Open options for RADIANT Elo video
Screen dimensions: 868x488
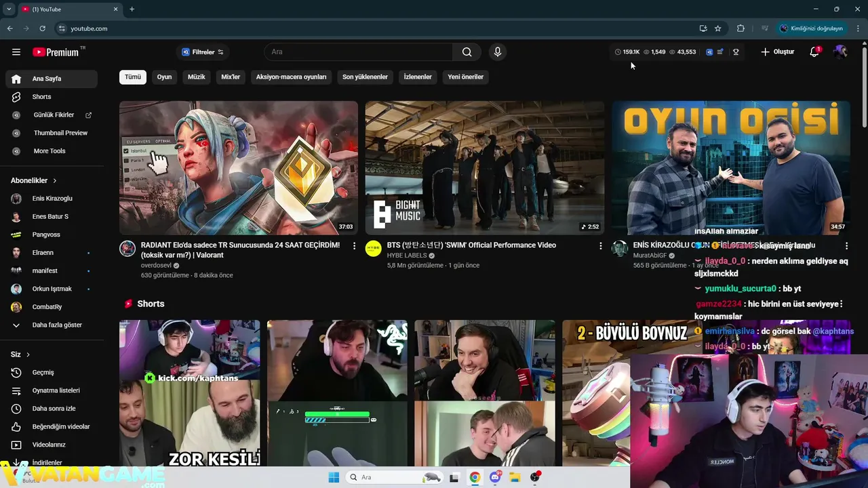coord(354,245)
